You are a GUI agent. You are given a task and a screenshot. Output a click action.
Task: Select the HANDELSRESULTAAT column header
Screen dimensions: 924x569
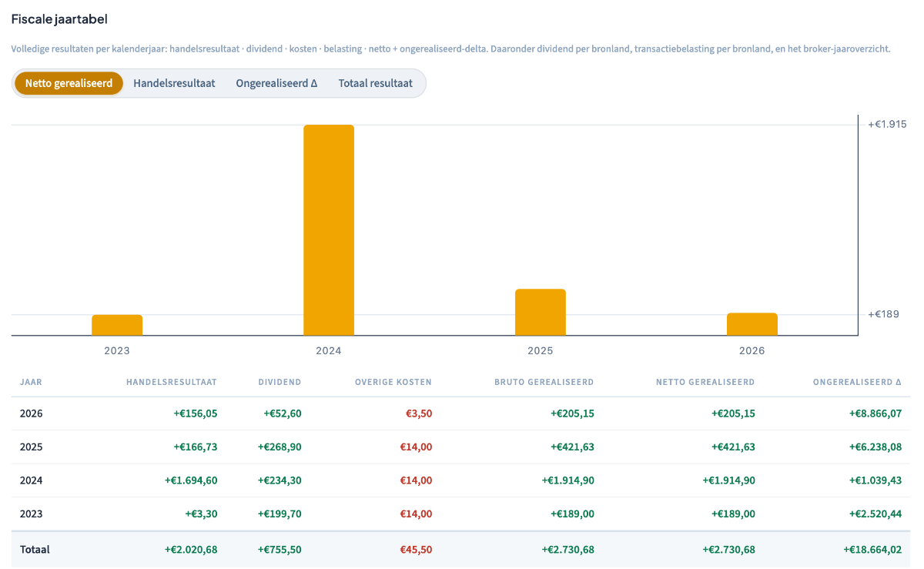point(172,382)
